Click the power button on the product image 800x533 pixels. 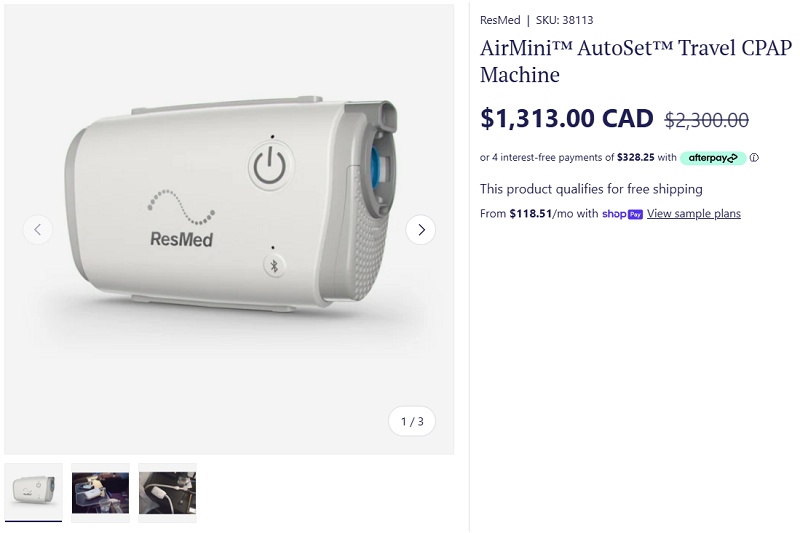269,167
